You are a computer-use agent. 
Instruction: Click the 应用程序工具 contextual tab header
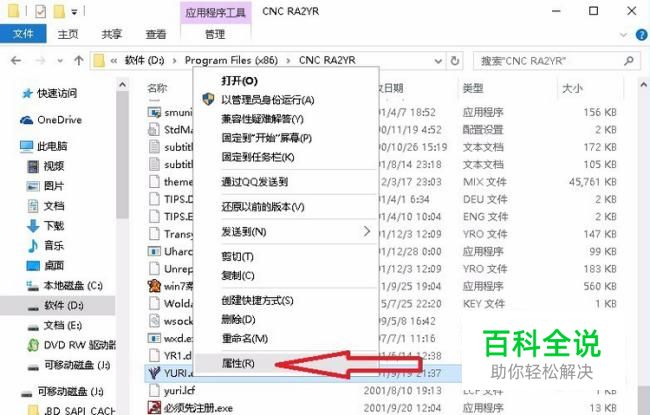click(x=215, y=12)
